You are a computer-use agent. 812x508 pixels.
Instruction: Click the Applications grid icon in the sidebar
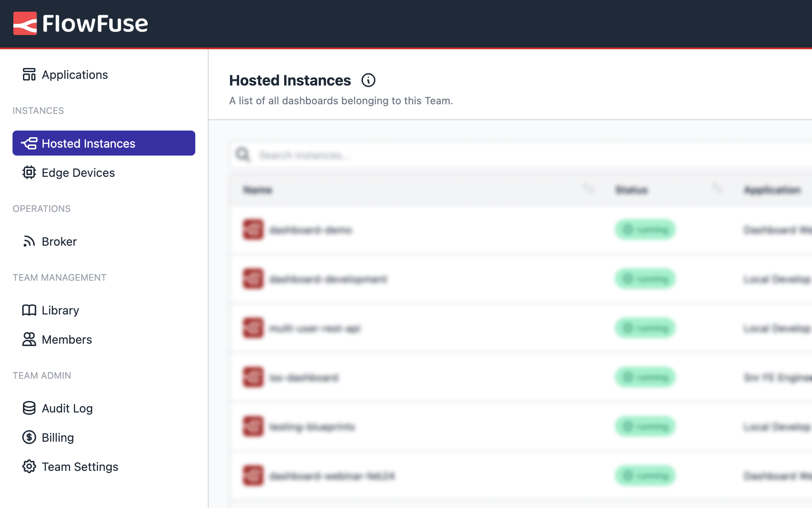29,74
